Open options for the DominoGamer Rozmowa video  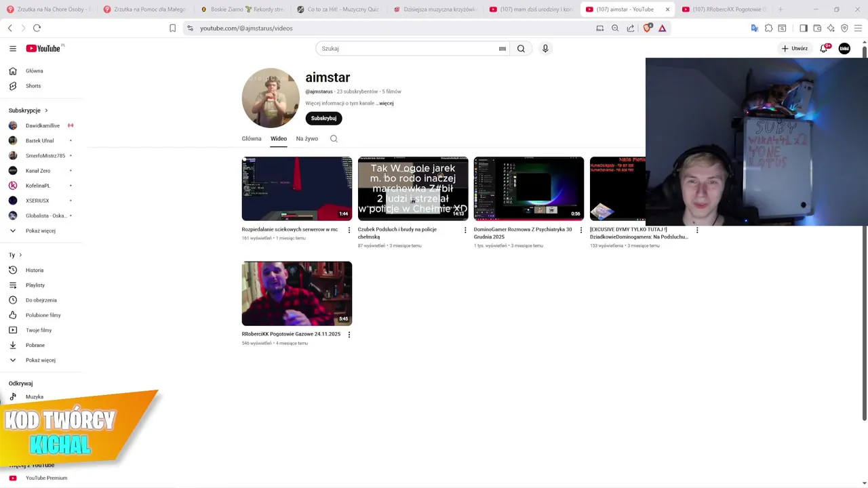[x=581, y=230]
